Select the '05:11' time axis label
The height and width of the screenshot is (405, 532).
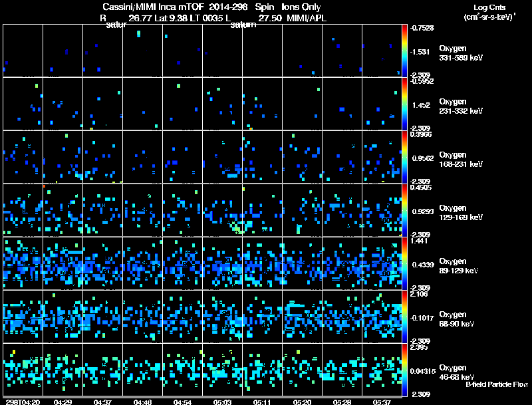coord(262,402)
